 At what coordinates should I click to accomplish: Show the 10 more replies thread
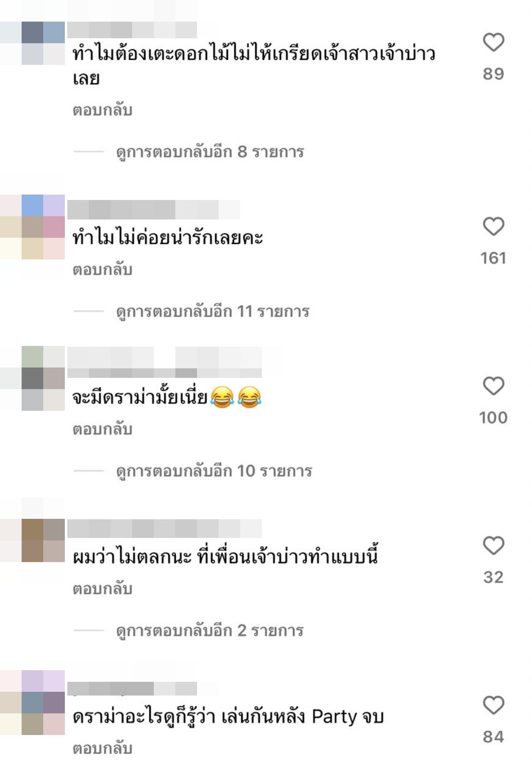coord(214,471)
